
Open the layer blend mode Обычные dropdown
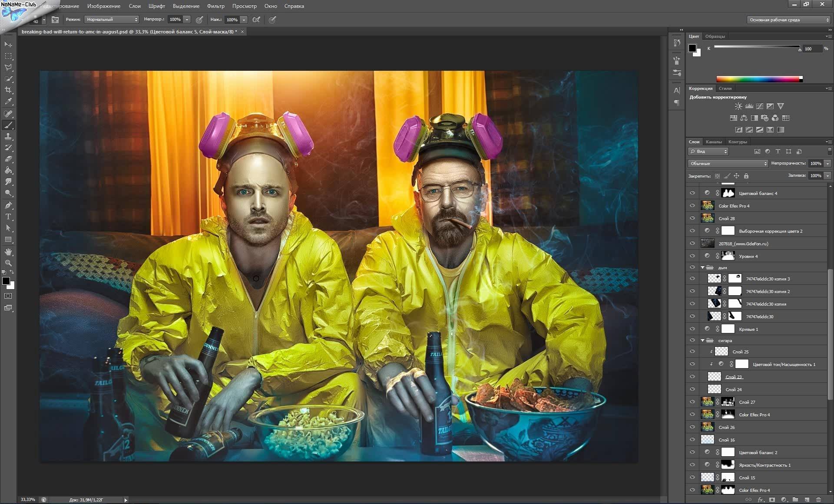click(728, 164)
